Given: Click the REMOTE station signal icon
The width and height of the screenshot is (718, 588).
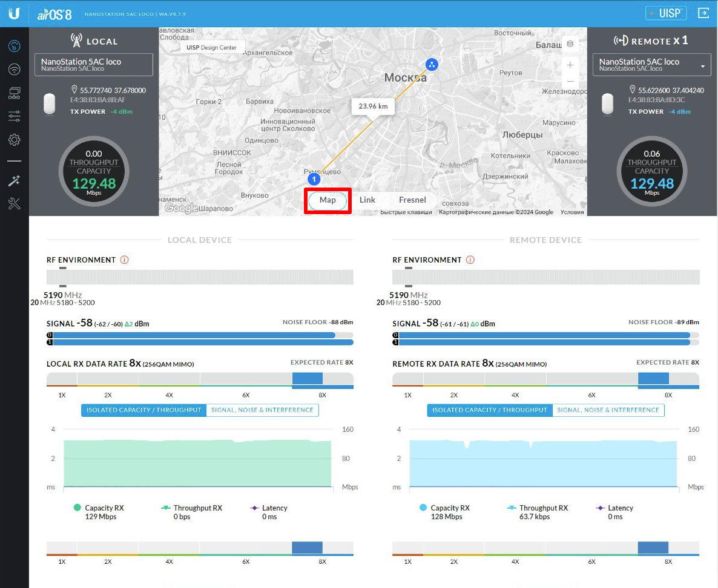Looking at the screenshot, I should [621, 41].
